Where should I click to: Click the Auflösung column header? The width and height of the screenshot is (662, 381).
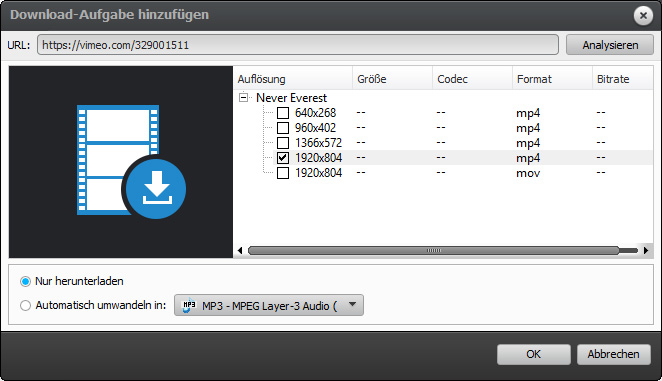tap(293, 79)
